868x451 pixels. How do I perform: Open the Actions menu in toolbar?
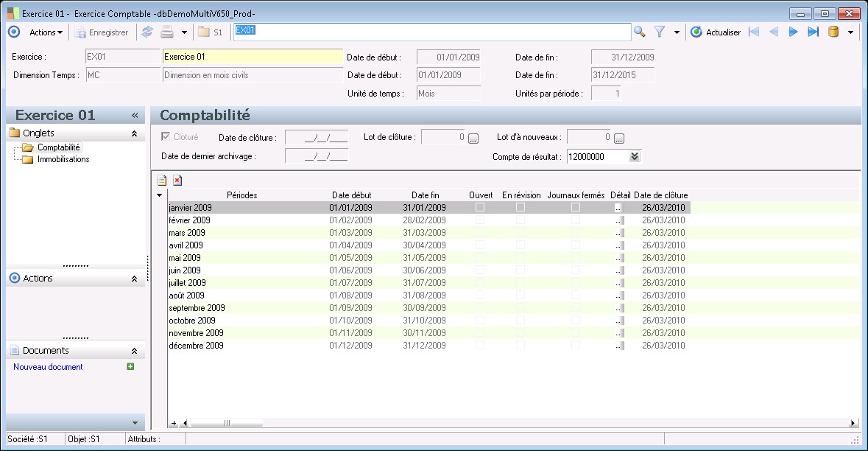[46, 32]
